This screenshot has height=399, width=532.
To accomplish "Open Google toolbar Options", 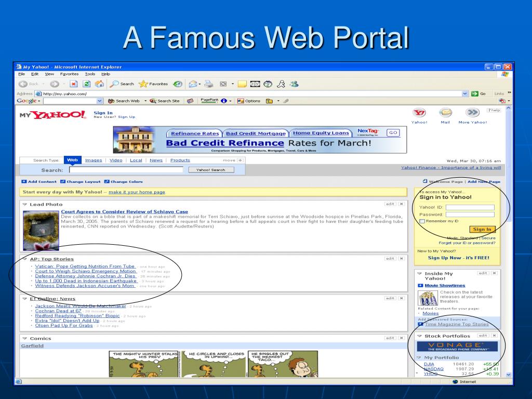I will (x=249, y=101).
